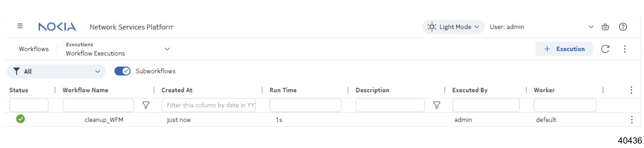
Task: Open the toolbar more options kebab menu
Action: (x=624, y=49)
